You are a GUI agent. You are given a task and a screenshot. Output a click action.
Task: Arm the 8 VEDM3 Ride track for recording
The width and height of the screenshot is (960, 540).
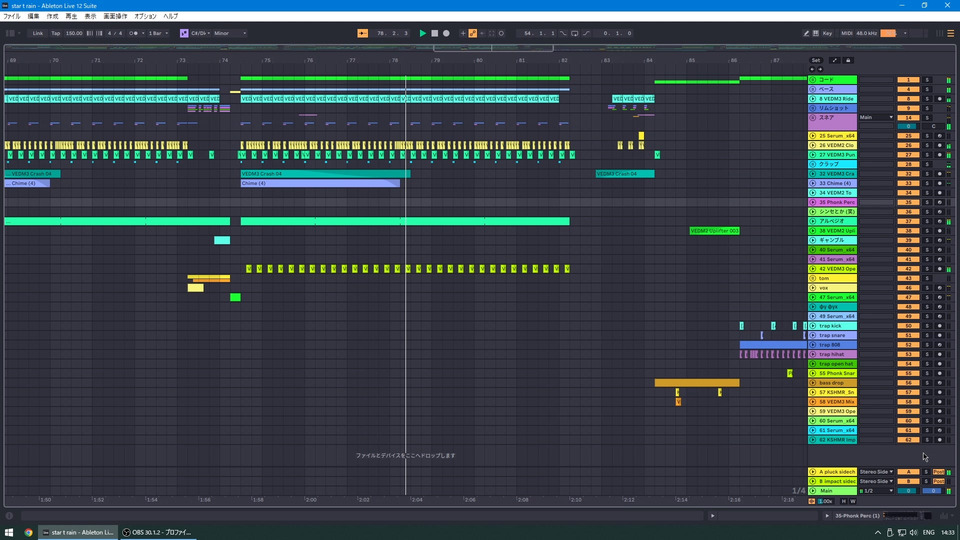tap(940, 98)
